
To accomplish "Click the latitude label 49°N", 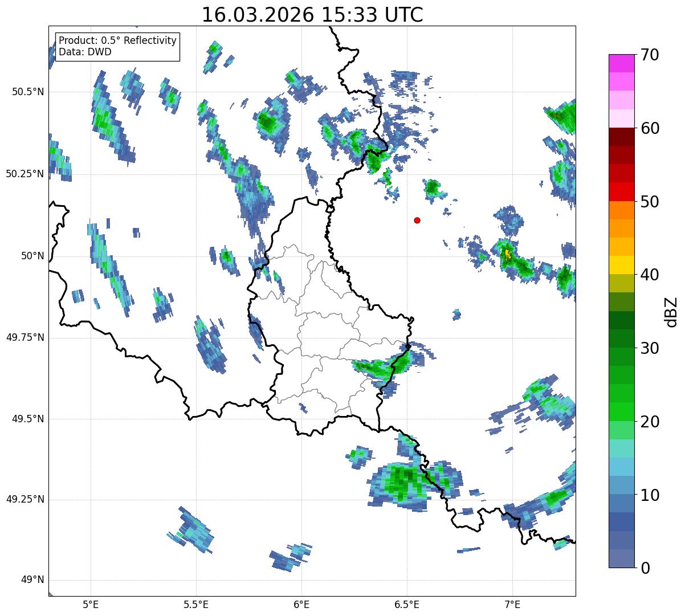I will click(32, 580).
